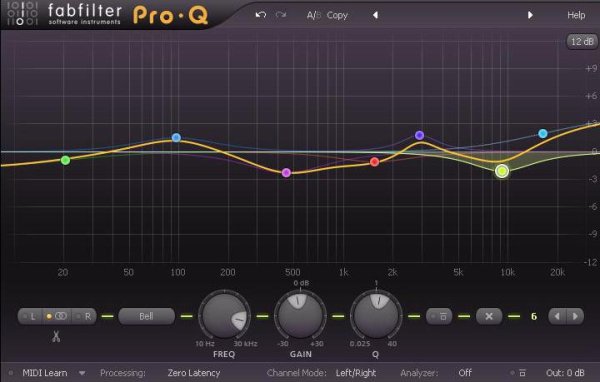Set the band to Left channel only
The width and height of the screenshot is (600, 382).
[31, 317]
